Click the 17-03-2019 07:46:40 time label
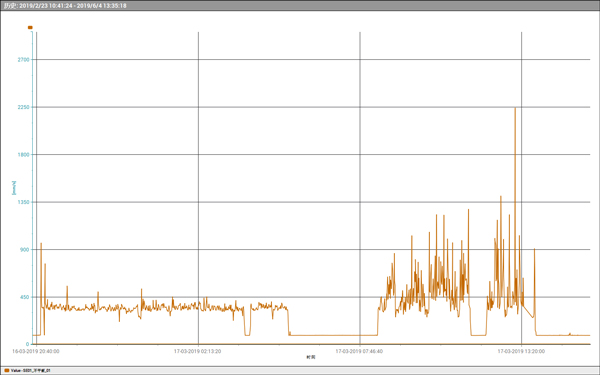The width and height of the screenshot is (600, 375). pyautogui.click(x=359, y=351)
